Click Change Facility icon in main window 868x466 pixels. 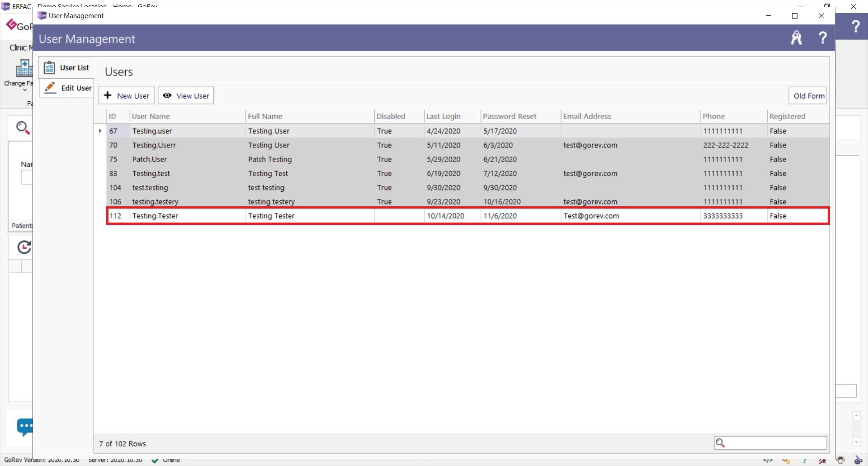point(24,68)
